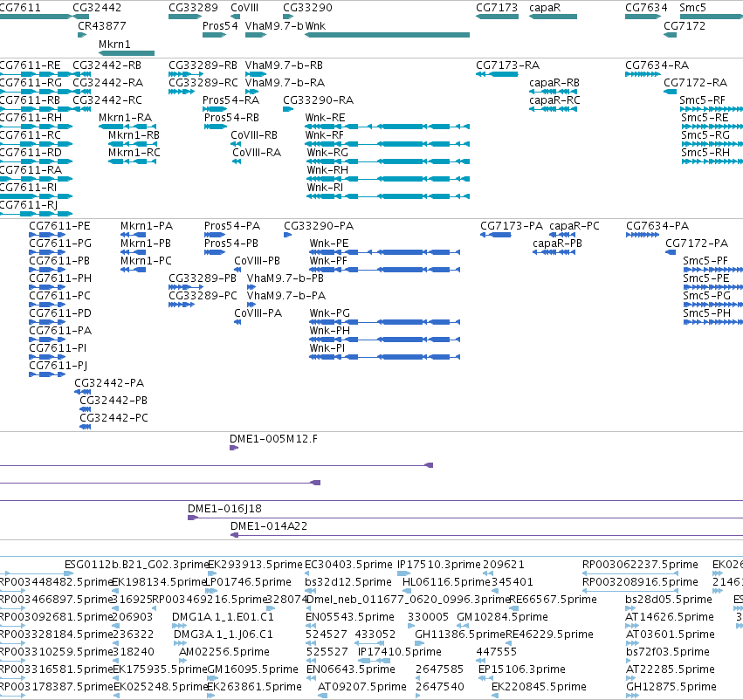Select transcript label 'CG32442-RB'
The width and height of the screenshot is (743, 700).
click(x=107, y=65)
